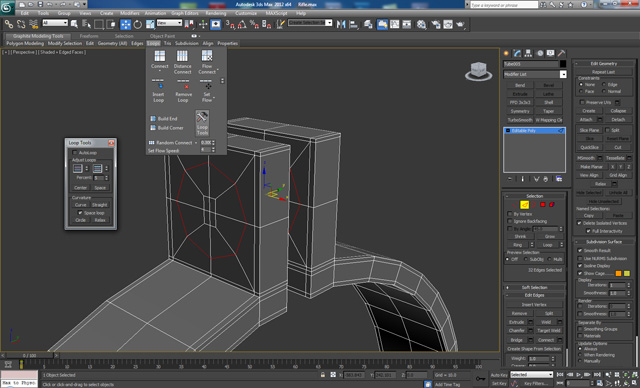Click the Mirror tool icon
The height and width of the screenshot is (388, 640).
pyautogui.click(x=341, y=24)
